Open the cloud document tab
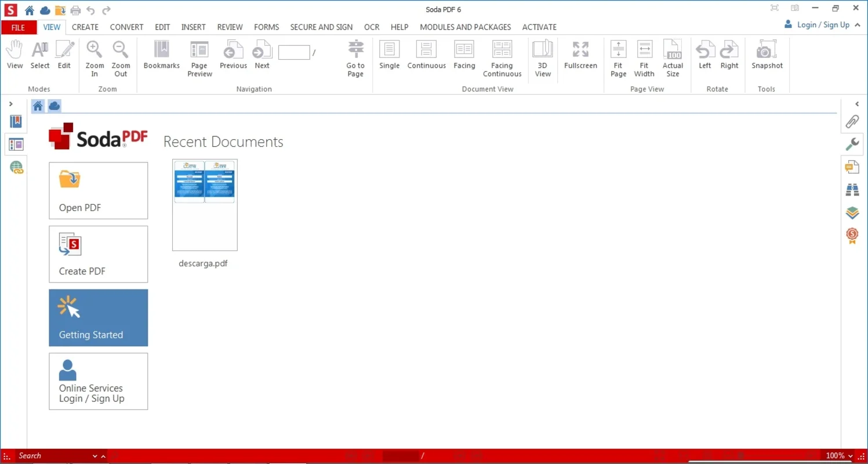Screen dimensions: 868x464 tap(54, 106)
